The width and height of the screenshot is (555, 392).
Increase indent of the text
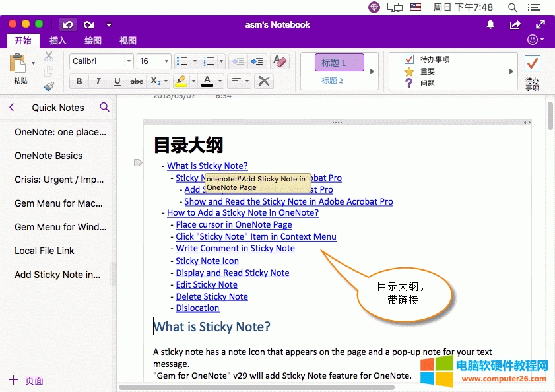(257, 61)
